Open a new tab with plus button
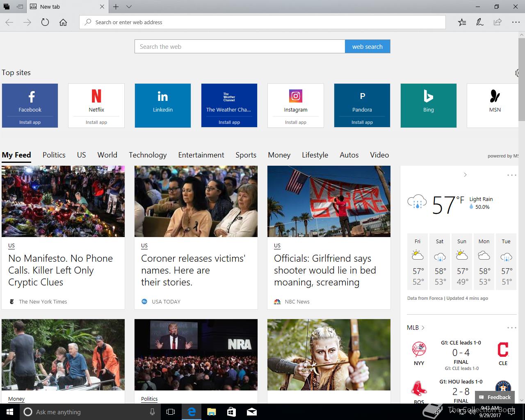 [x=116, y=7]
